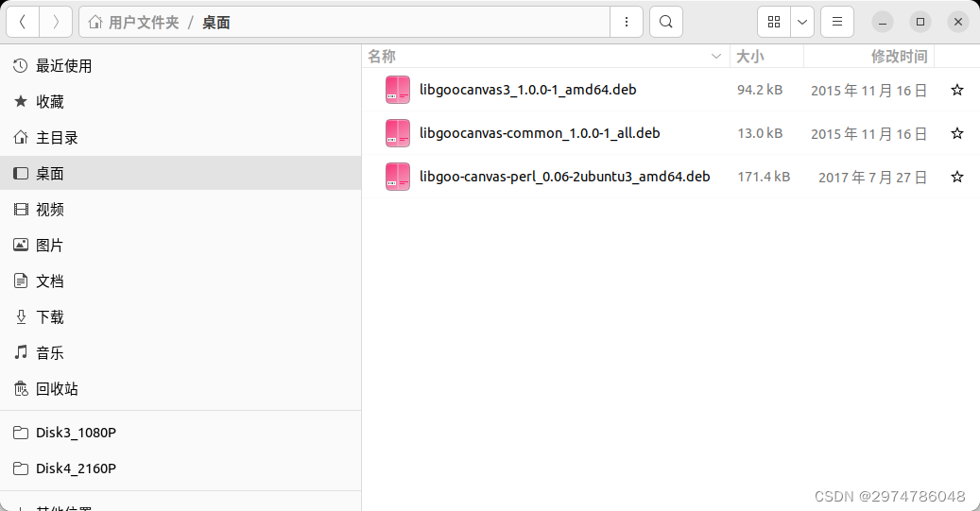Sort by 名称 column header

545,57
